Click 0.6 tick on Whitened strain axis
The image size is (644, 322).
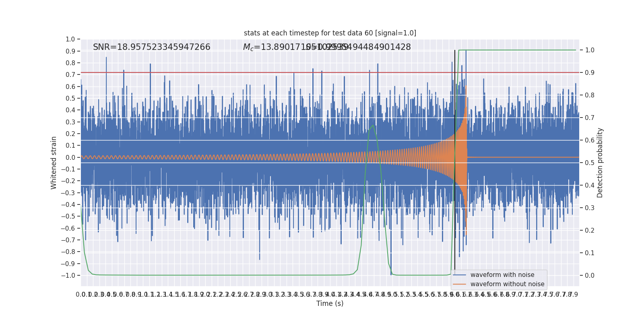70,87
